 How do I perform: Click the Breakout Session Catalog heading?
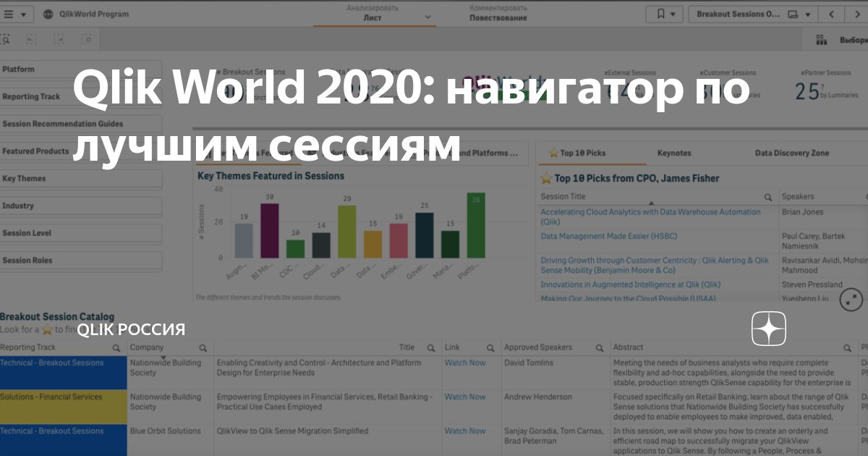[57, 317]
